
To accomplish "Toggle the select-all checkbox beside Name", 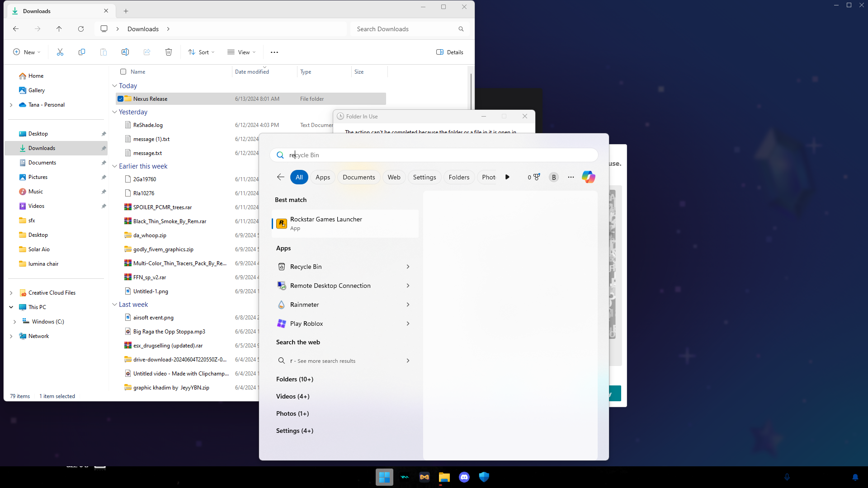I will point(123,71).
